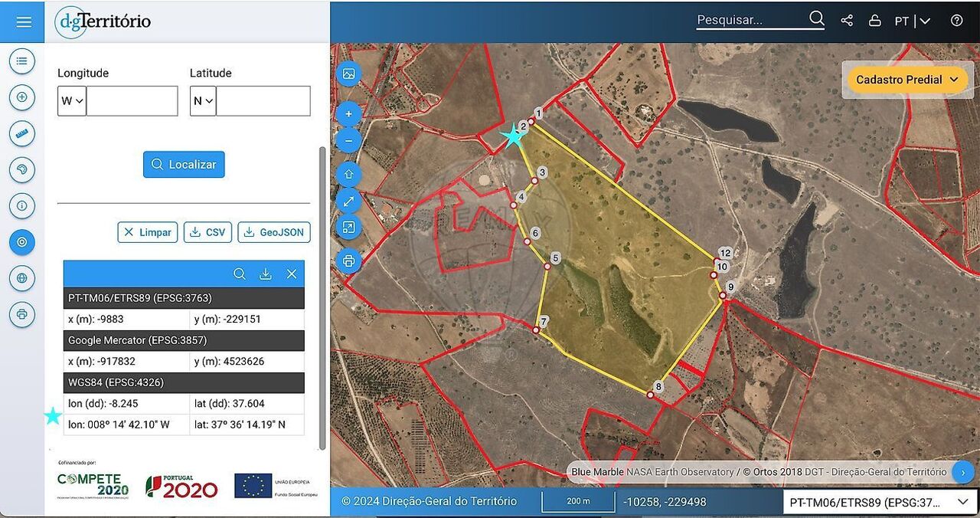Viewport: 980px width, 518px height.
Task: Export coordinates with GeoJSON button
Action: tap(274, 232)
